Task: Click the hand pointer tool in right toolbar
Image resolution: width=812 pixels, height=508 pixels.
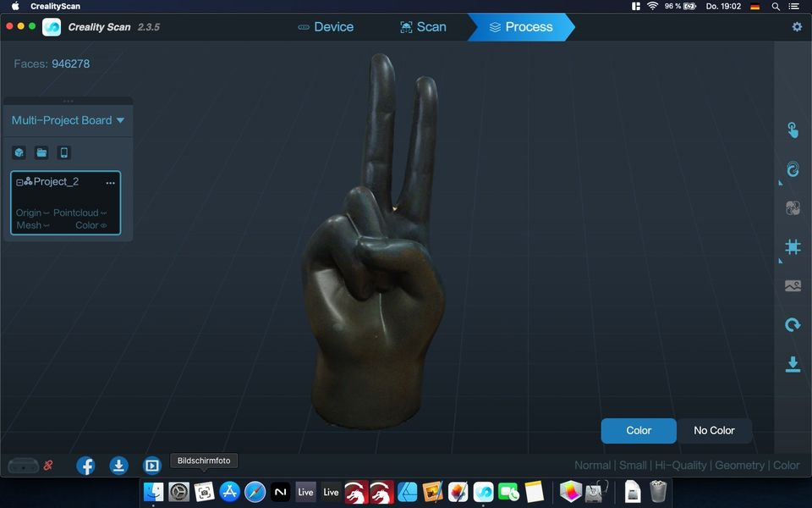Action: [x=793, y=130]
